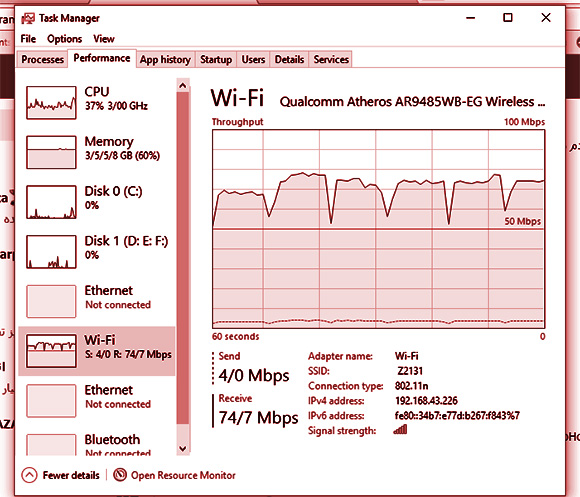Switch to the App history tab
Screen dimensions: 580x497
pyautogui.click(x=165, y=60)
